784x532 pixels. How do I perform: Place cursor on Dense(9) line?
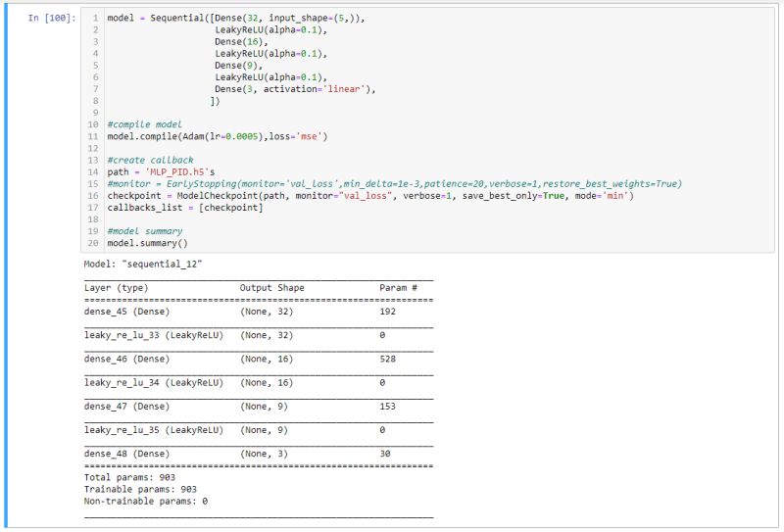point(238,66)
